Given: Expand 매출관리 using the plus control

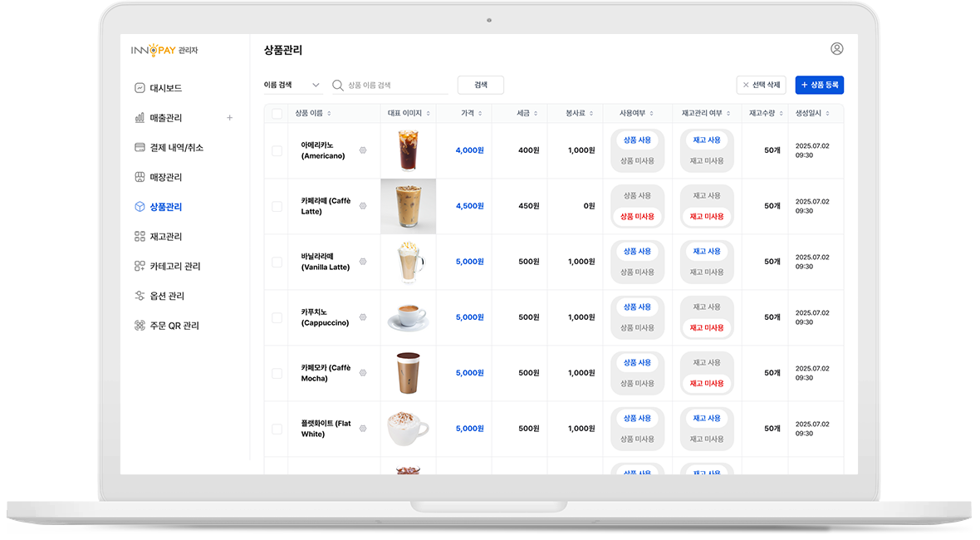Looking at the screenshot, I should click(229, 117).
